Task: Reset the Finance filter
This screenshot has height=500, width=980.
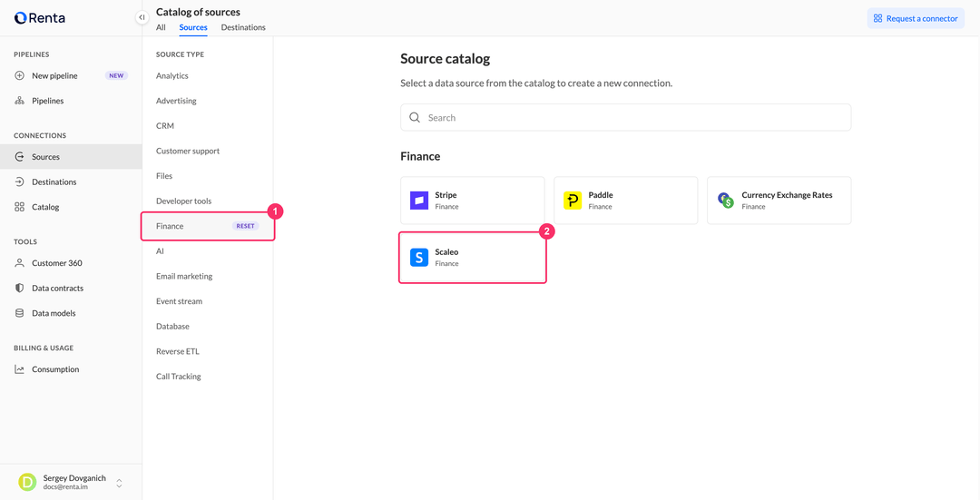Action: [x=246, y=226]
